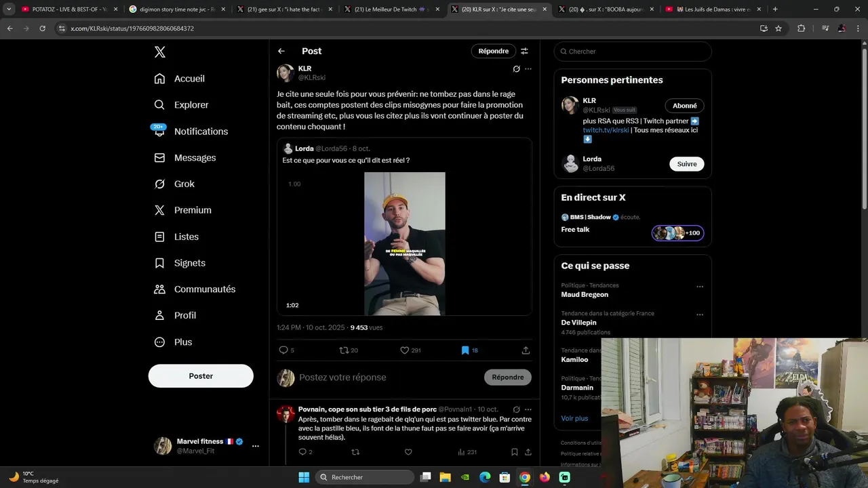Click the Répondre button at the top of the post
868x488 pixels.
[x=493, y=51]
